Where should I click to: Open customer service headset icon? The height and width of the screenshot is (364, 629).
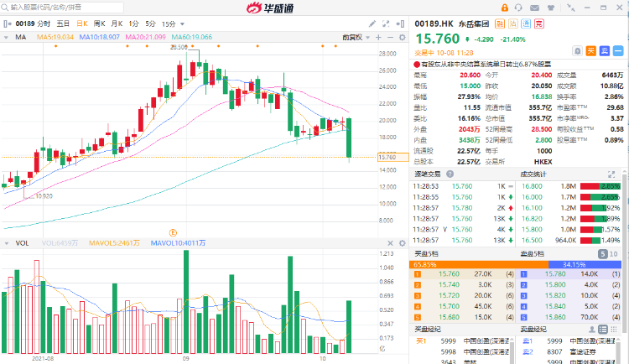[x=518, y=8]
